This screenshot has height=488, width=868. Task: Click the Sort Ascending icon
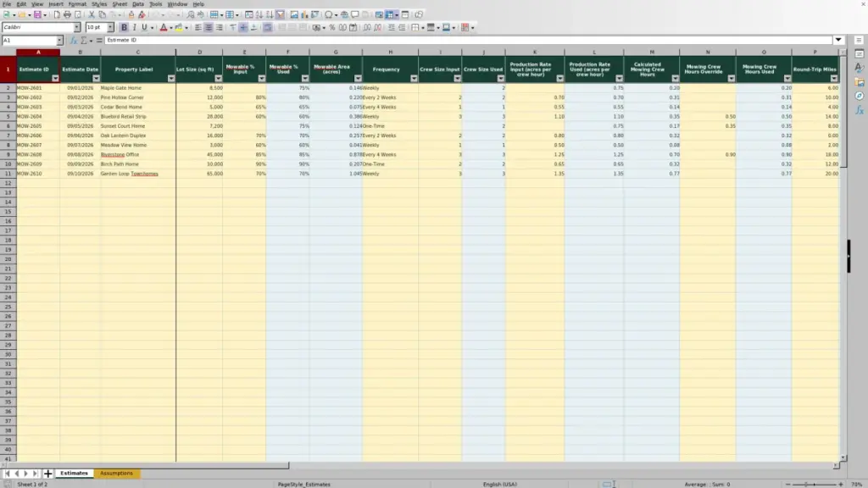coord(259,14)
